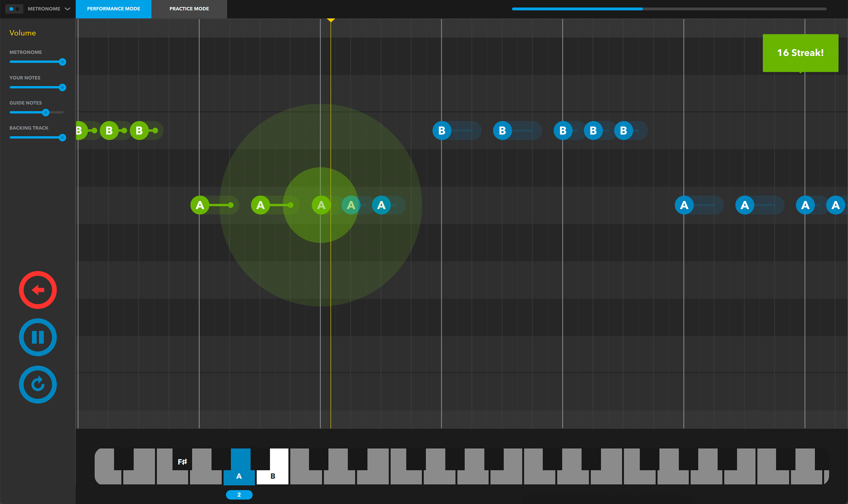Viewport: 848px width, 504px height.
Task: Click the red back arrow button
Action: point(38,290)
